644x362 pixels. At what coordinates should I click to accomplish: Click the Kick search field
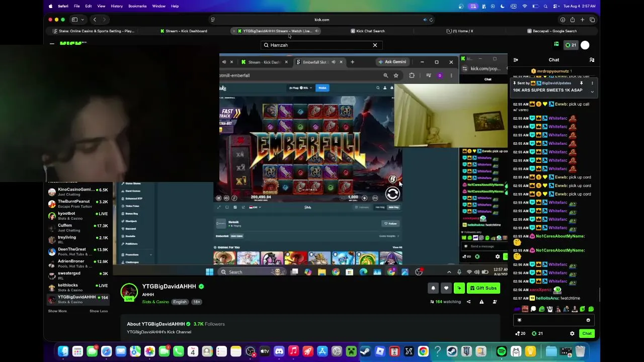coord(321,45)
